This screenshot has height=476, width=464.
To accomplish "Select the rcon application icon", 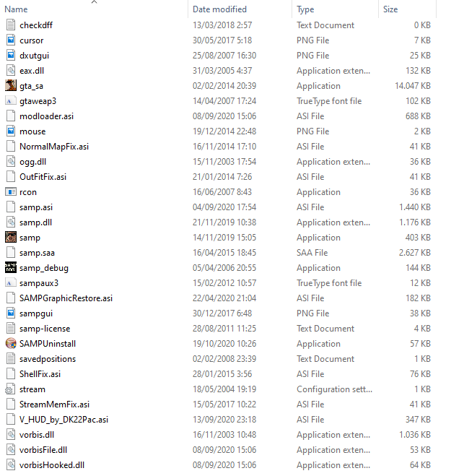I will pos(11,192).
